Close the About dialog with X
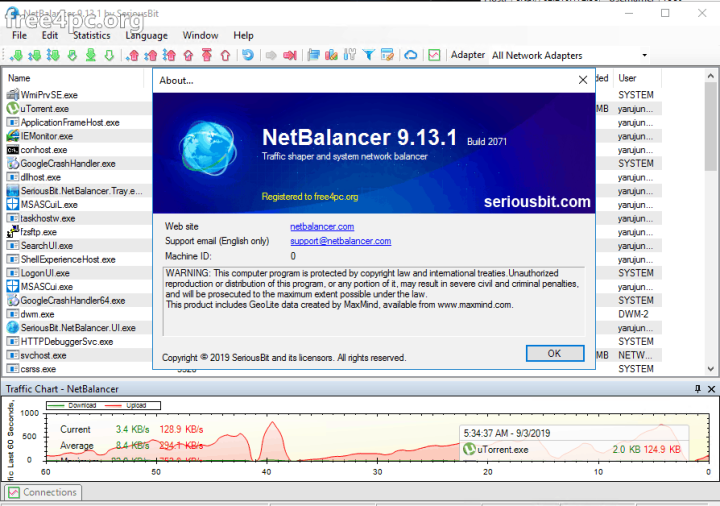Screen dimensions: 720x506 pyautogui.click(x=583, y=80)
